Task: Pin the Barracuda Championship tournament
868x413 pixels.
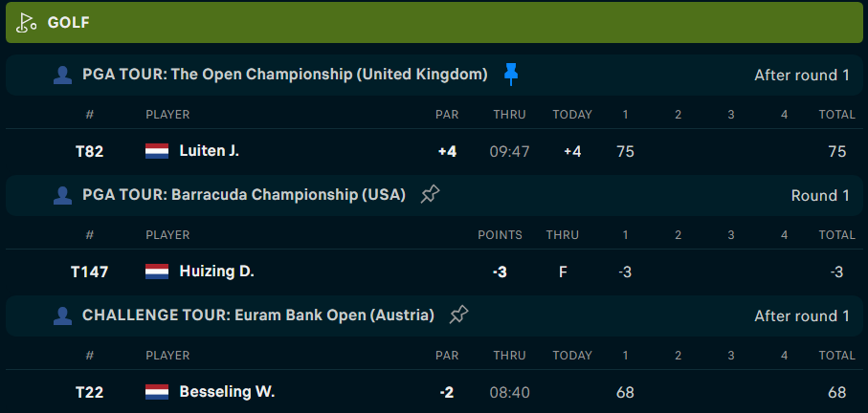Action: pos(430,194)
